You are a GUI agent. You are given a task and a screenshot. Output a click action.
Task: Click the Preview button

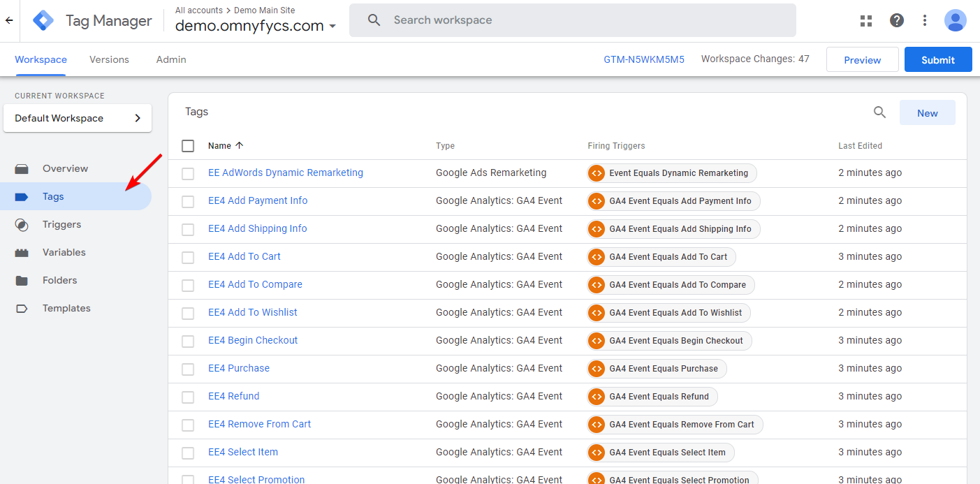[863, 59]
